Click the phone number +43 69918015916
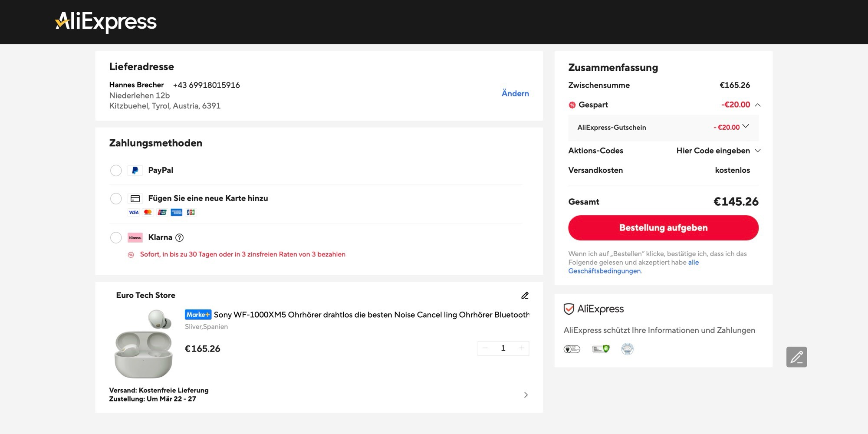The height and width of the screenshot is (434, 868). pos(207,85)
